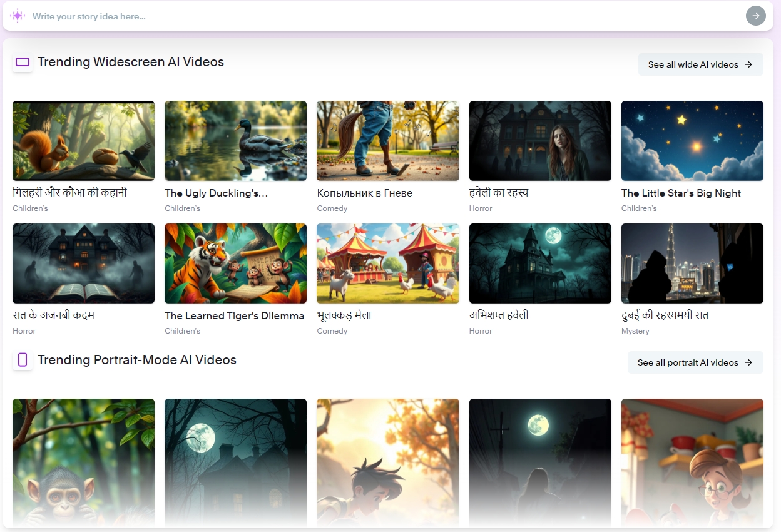Play the भूलक्कड़ मेला carnival video

(387, 263)
